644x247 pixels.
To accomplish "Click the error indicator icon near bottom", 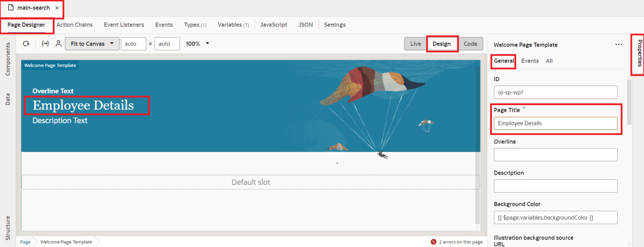I will tap(433, 242).
